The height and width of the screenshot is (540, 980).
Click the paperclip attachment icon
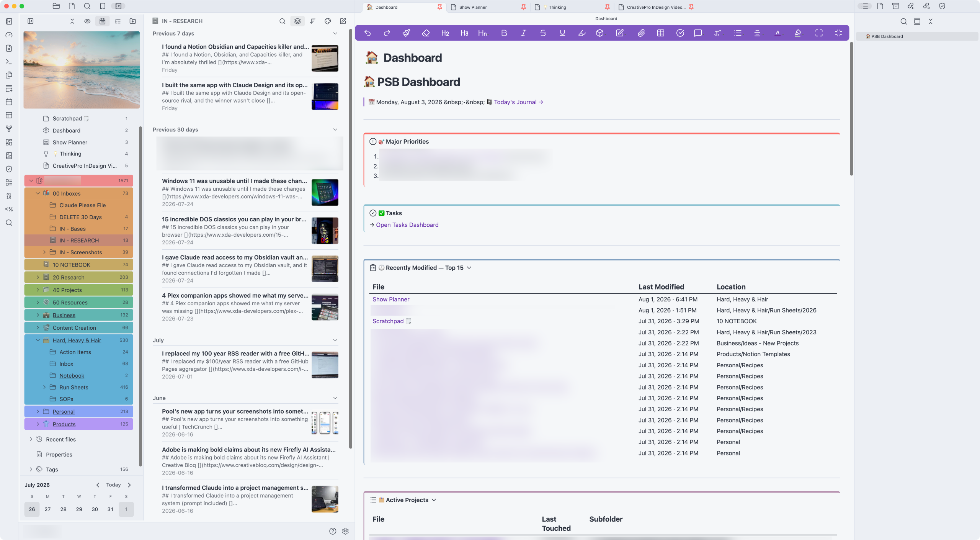pyautogui.click(x=641, y=33)
